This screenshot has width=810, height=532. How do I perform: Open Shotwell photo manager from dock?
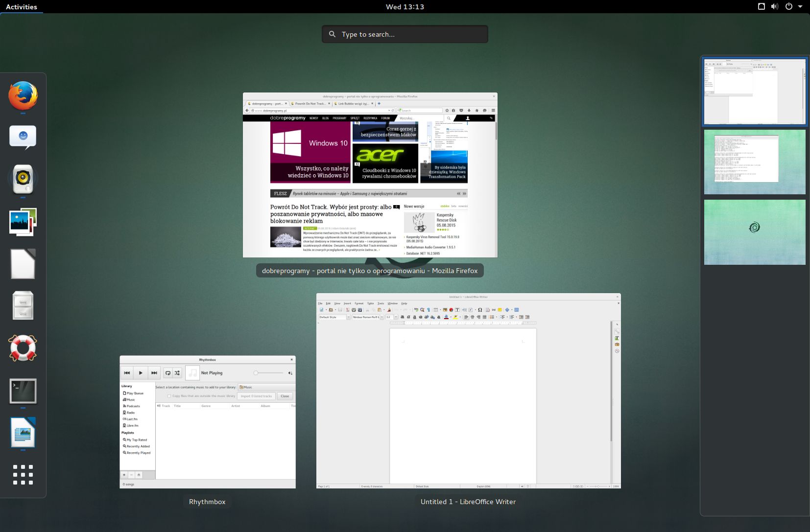point(23,222)
